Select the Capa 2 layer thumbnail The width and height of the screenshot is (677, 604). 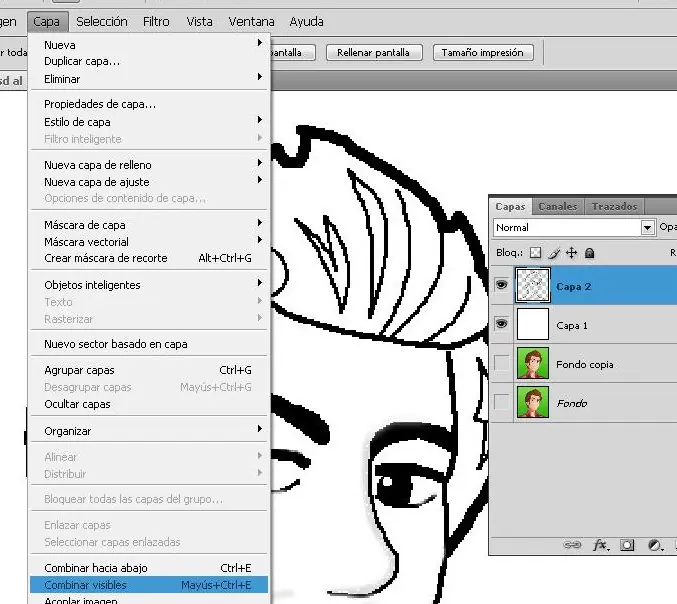(x=533, y=285)
